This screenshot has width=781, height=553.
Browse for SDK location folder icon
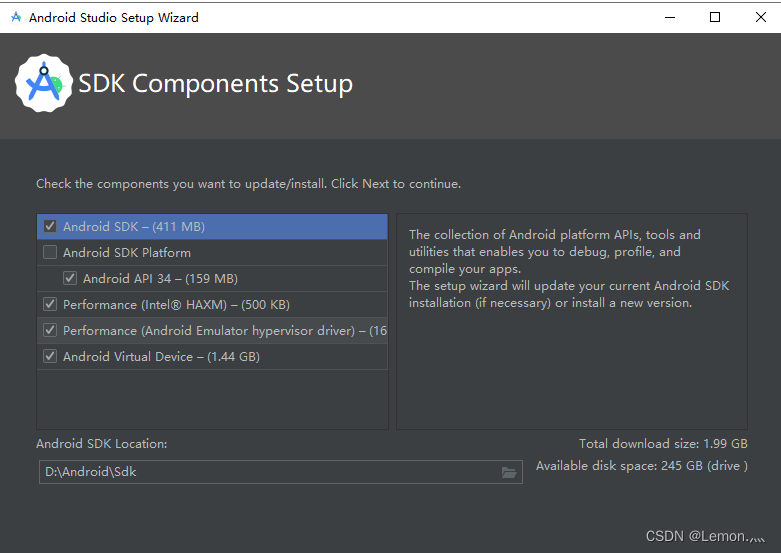[509, 472]
